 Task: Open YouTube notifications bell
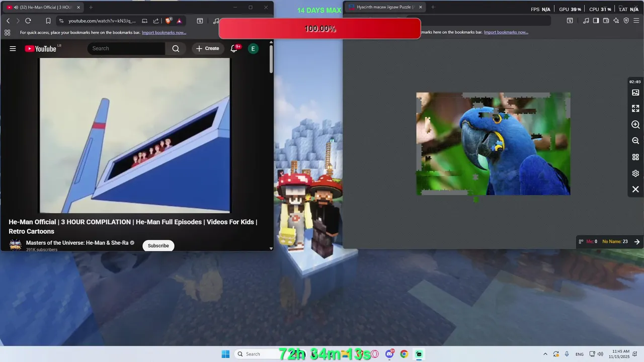pos(234,48)
